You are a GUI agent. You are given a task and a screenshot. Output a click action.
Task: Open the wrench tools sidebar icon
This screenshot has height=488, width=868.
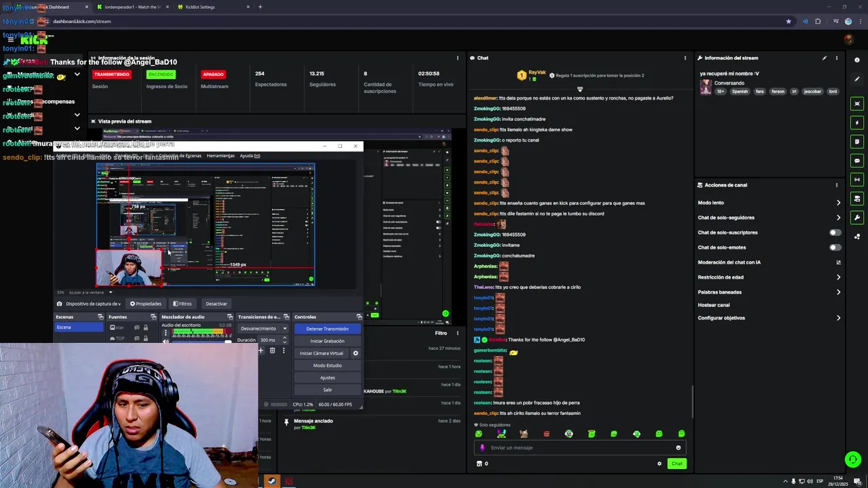tap(857, 218)
